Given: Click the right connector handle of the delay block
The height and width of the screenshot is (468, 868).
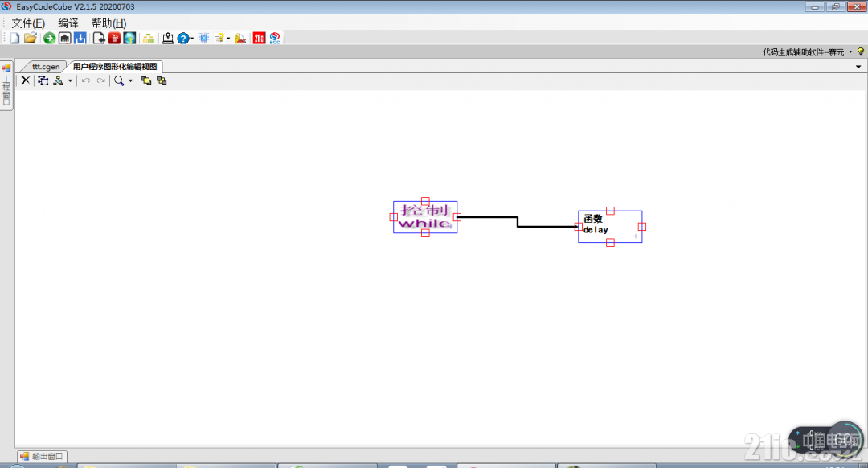Looking at the screenshot, I should point(642,227).
